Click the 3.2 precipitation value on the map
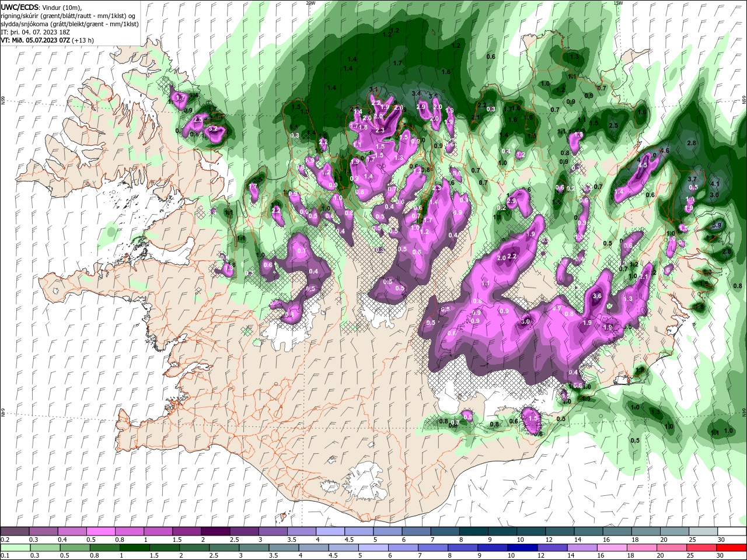 click(x=213, y=129)
